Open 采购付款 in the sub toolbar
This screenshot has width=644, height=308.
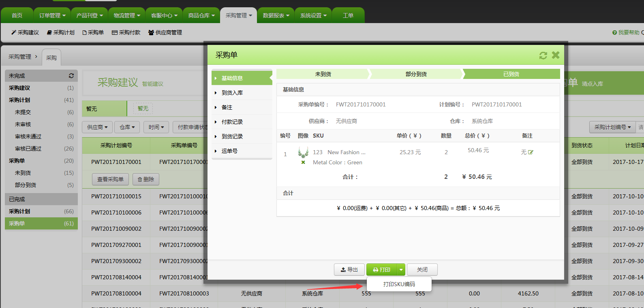coord(126,32)
